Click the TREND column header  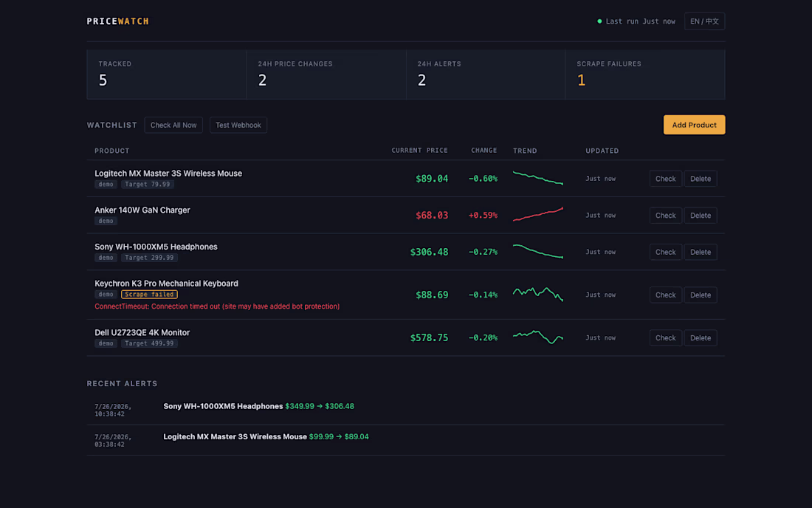click(x=525, y=151)
